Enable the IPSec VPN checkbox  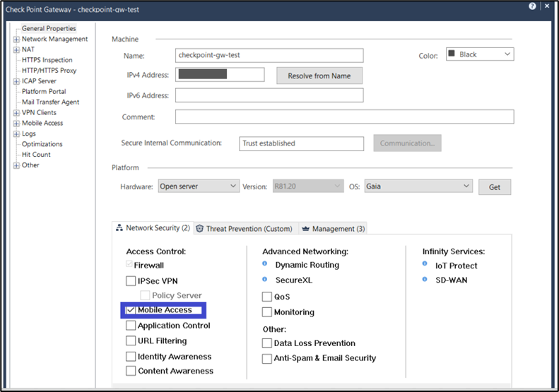tap(131, 281)
